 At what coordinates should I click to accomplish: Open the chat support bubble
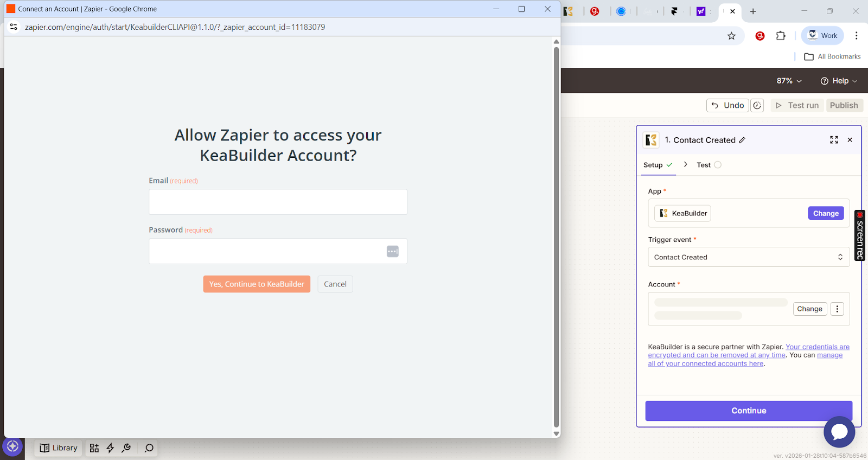coord(839,432)
